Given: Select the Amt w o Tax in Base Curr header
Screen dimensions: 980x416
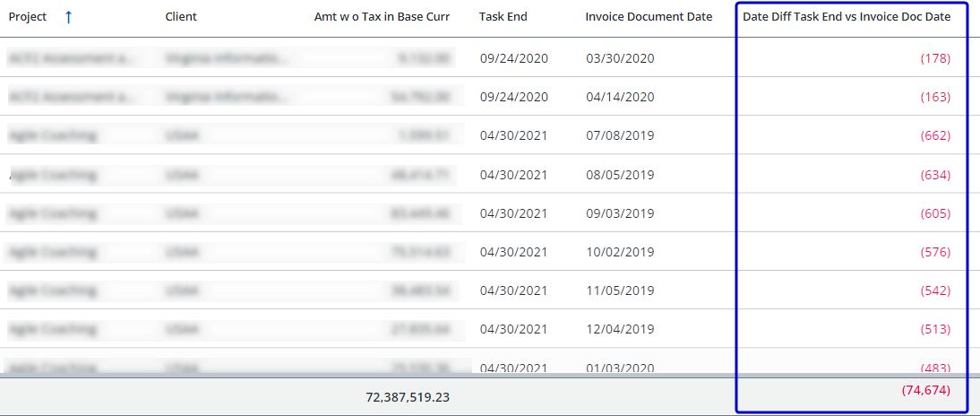Looking at the screenshot, I should [x=382, y=17].
